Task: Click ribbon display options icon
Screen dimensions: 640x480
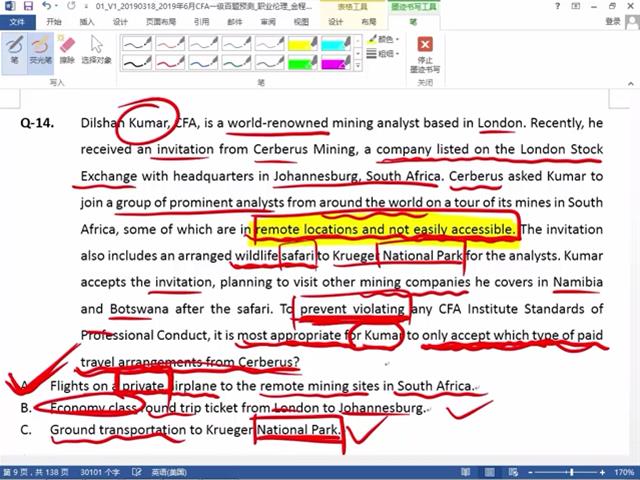Action: click(x=576, y=6)
